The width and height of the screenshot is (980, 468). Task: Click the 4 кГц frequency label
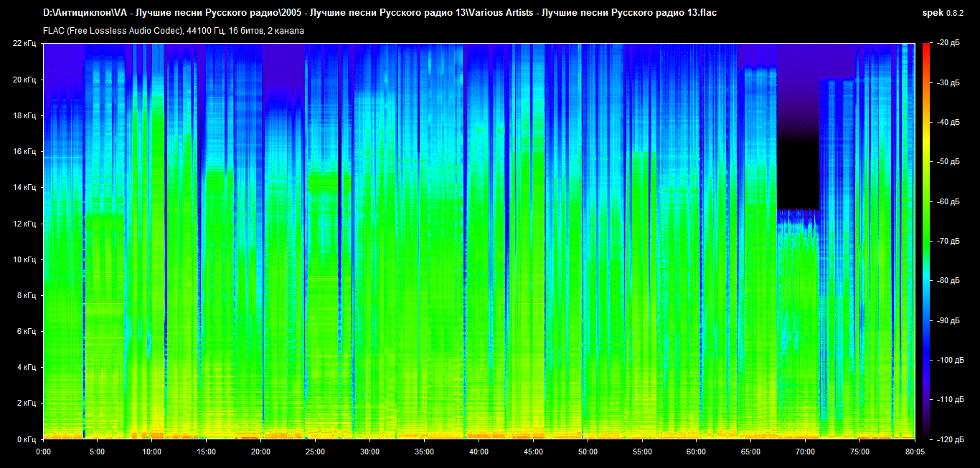[x=26, y=368]
